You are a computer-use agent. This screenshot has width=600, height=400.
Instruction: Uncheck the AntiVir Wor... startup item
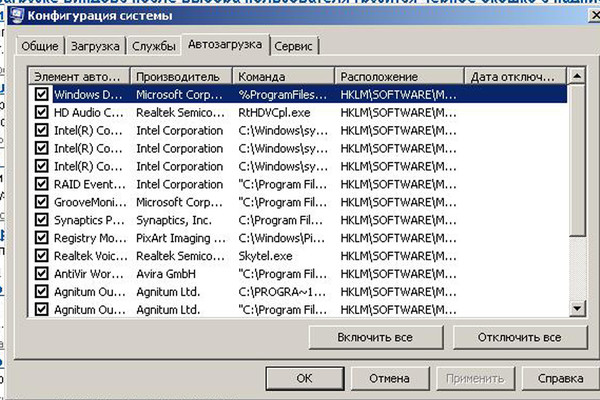[x=41, y=273]
